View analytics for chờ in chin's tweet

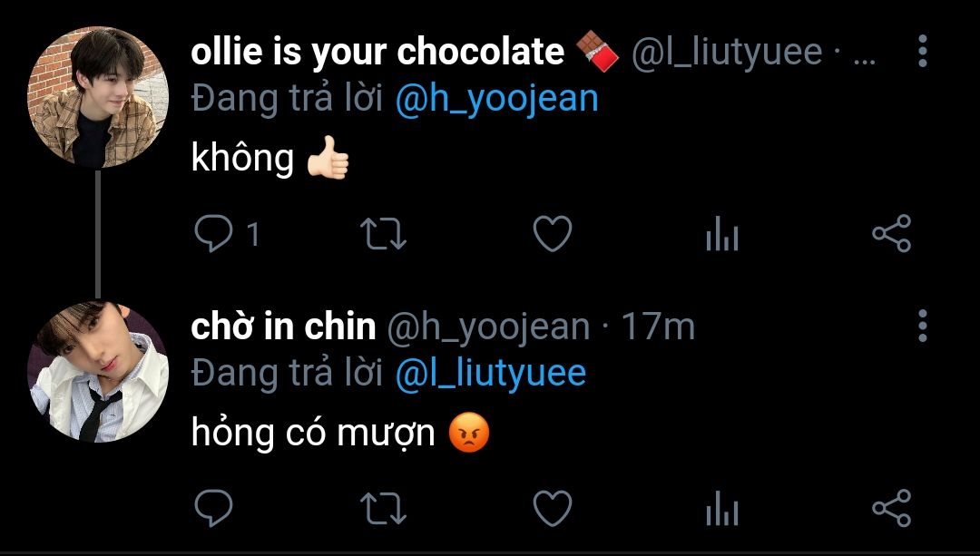click(x=722, y=508)
